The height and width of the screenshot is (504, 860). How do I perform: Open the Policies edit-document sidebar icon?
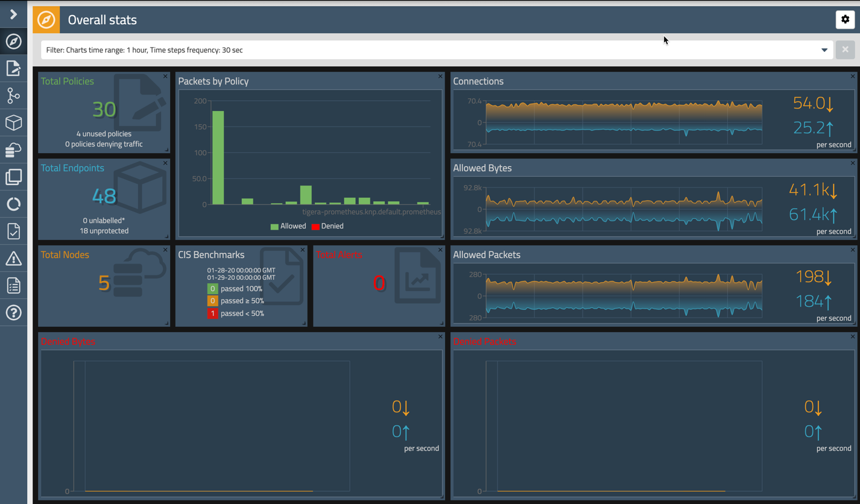click(13, 68)
